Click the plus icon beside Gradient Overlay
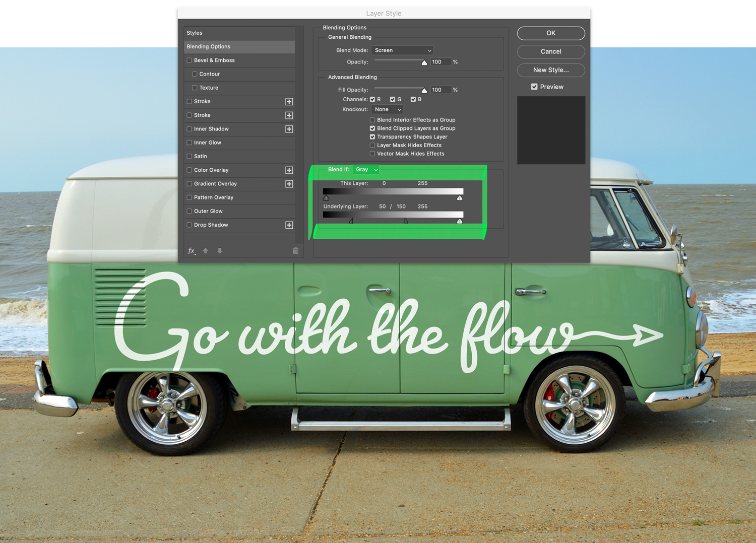Screen dimensions: 756x543 pyautogui.click(x=289, y=184)
